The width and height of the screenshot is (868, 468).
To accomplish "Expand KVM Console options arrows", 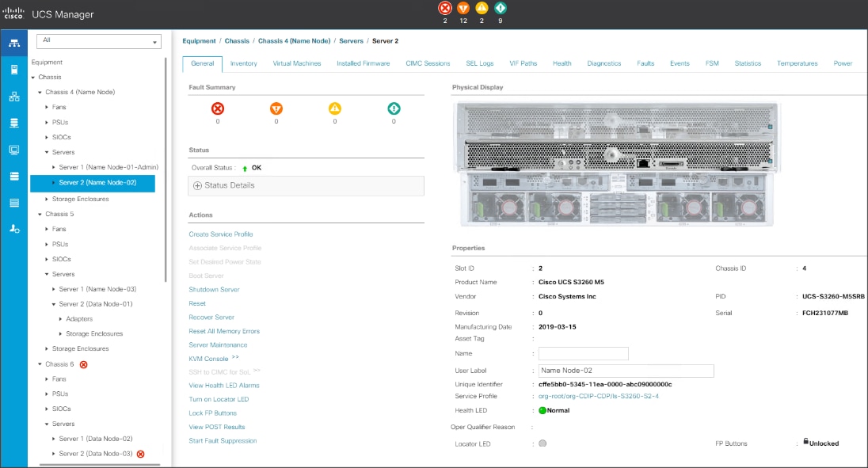I will click(235, 357).
